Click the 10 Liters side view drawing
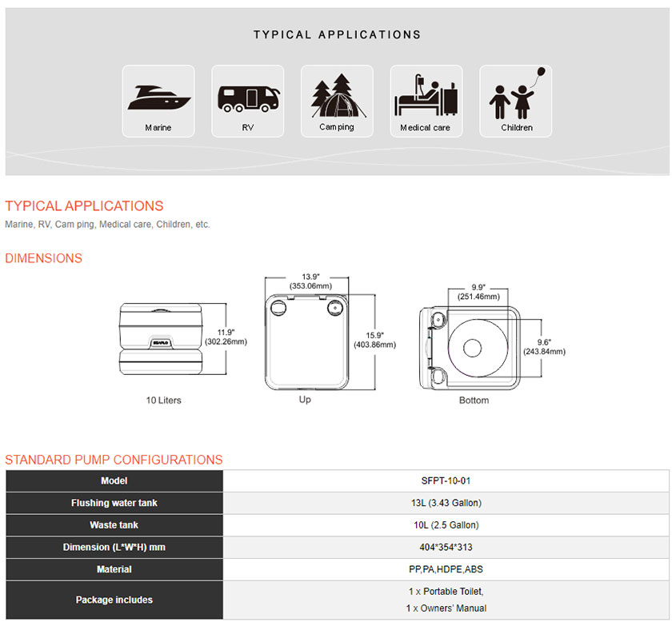 [x=161, y=339]
